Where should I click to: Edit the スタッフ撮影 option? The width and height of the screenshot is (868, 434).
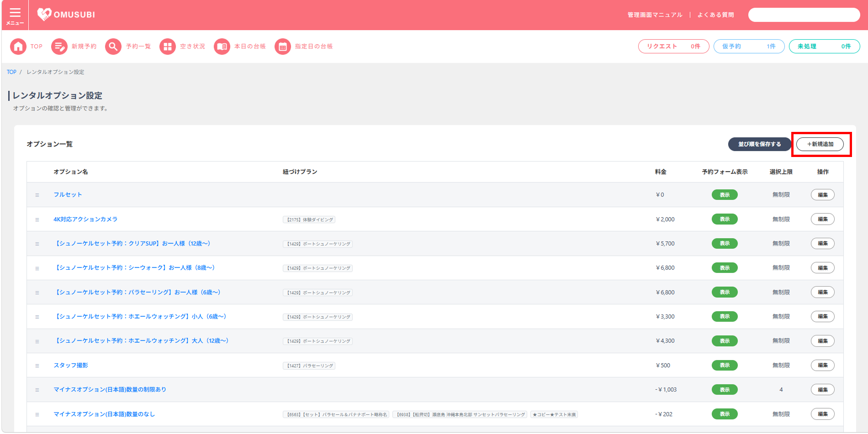(x=822, y=365)
